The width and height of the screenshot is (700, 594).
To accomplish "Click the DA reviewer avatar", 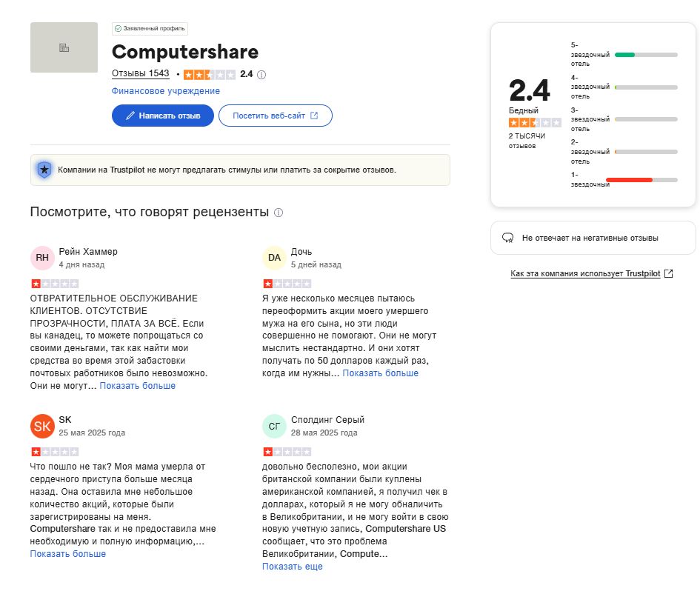I will click(x=274, y=257).
